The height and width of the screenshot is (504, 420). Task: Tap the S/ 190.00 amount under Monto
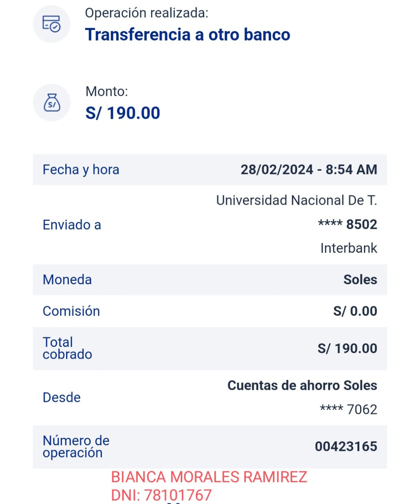point(123,113)
